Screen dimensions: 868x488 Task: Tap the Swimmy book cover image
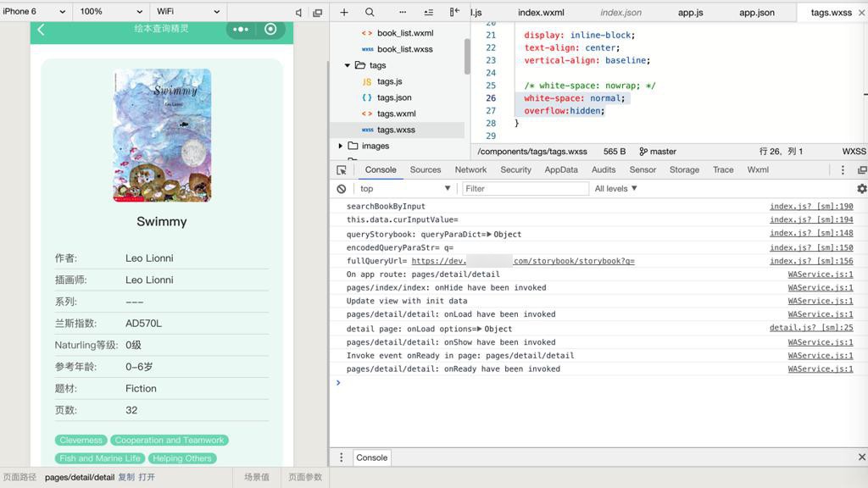click(x=162, y=135)
